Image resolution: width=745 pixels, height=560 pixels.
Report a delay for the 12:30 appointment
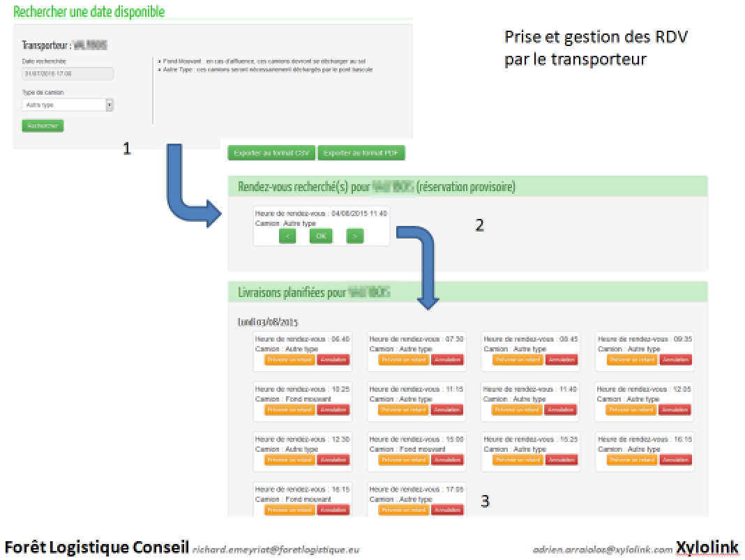[289, 460]
